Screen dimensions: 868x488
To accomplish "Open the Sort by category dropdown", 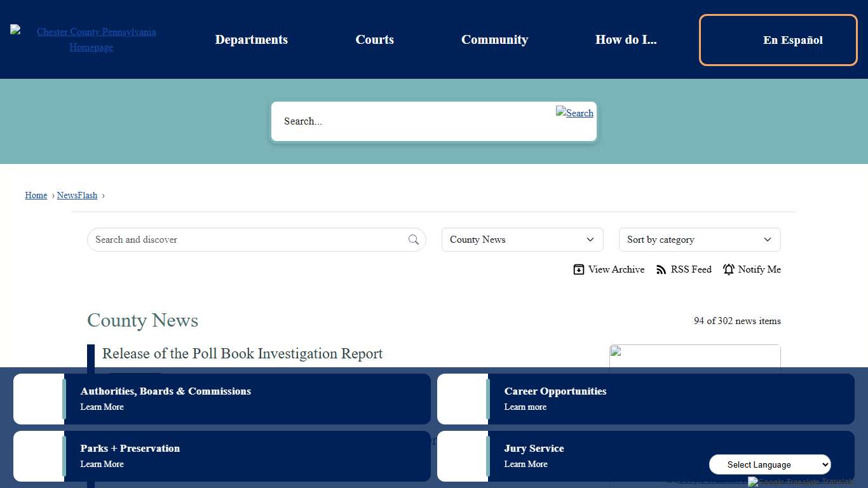I will pyautogui.click(x=699, y=240).
